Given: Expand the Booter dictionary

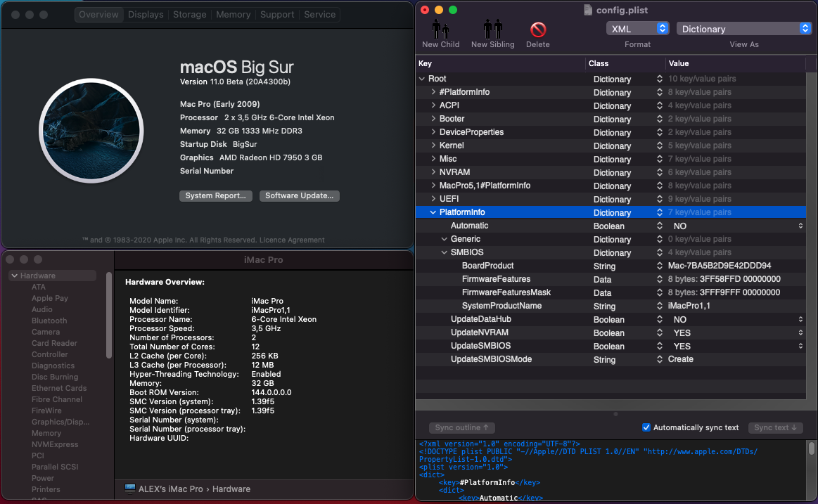Looking at the screenshot, I should (x=433, y=119).
